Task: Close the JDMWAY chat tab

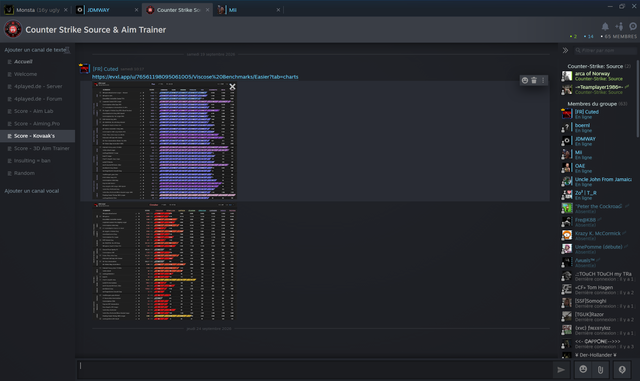Action: (x=136, y=10)
